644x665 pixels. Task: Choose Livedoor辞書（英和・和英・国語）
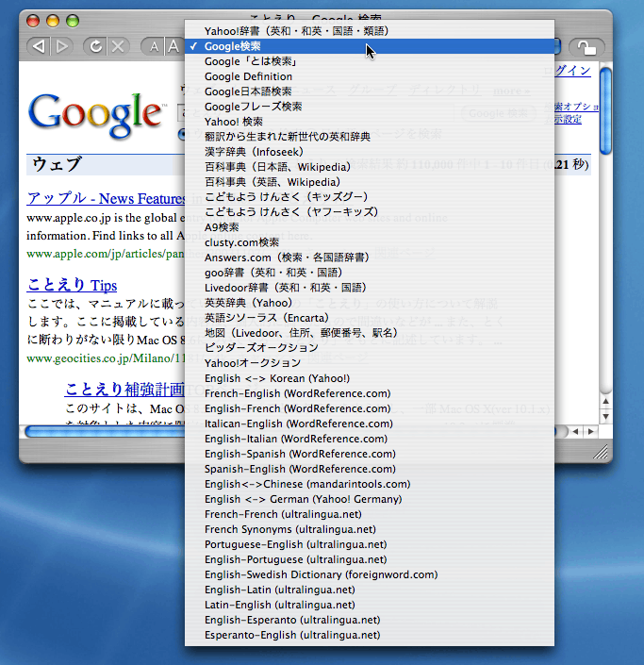click(x=370, y=288)
